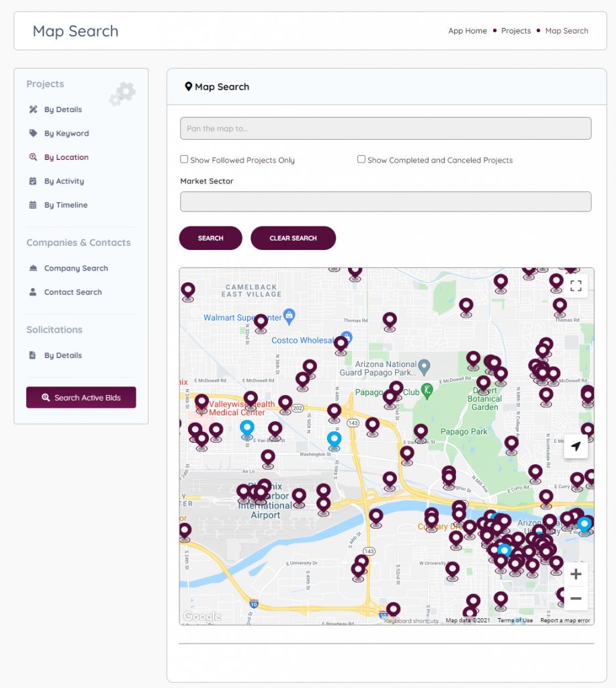616x688 pixels.
Task: Open Keyboard shortcuts on map
Action: [412, 621]
